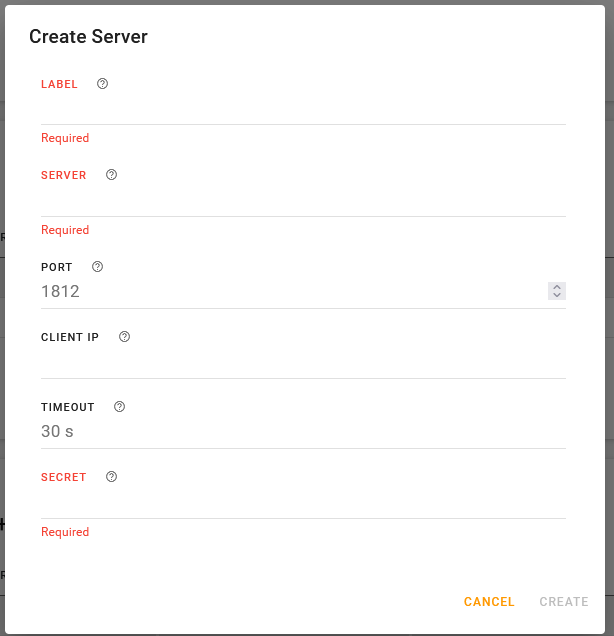Open the help tooltip beside SERVER
This screenshot has height=636, width=614.
(x=111, y=175)
